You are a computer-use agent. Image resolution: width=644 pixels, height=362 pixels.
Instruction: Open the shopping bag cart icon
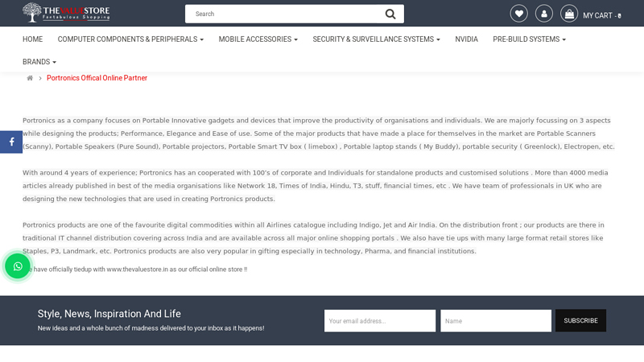[x=569, y=14]
